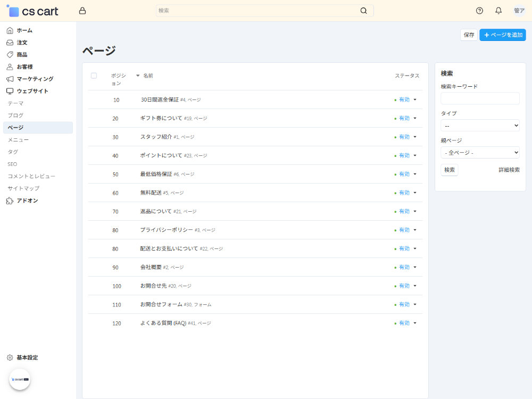Open the 詳細検索 link
Image resolution: width=532 pixels, height=399 pixels.
[509, 170]
